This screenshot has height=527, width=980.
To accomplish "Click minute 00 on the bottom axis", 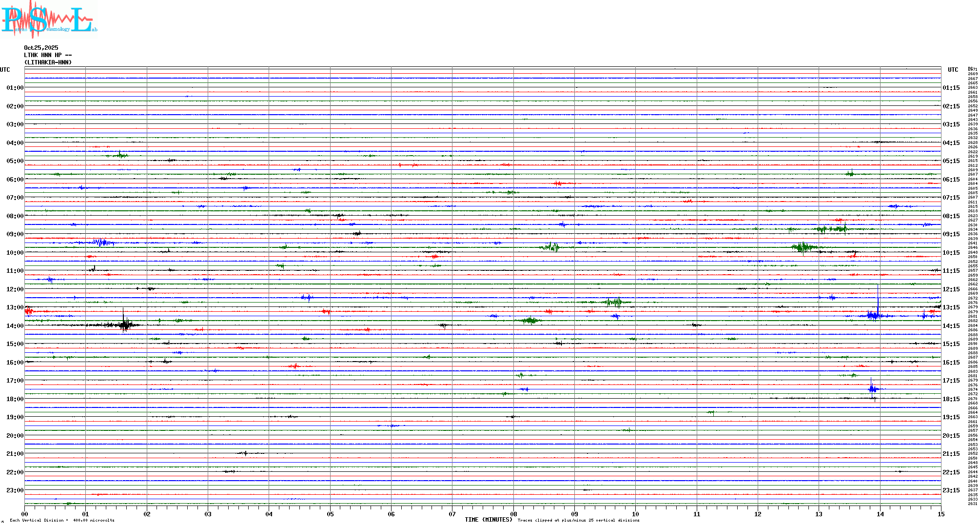I will point(25,514).
